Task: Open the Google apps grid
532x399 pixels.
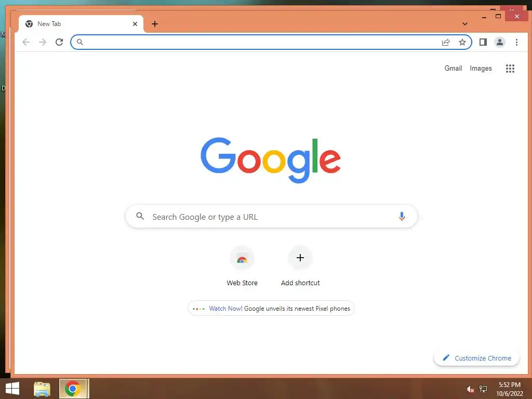Action: (510, 69)
